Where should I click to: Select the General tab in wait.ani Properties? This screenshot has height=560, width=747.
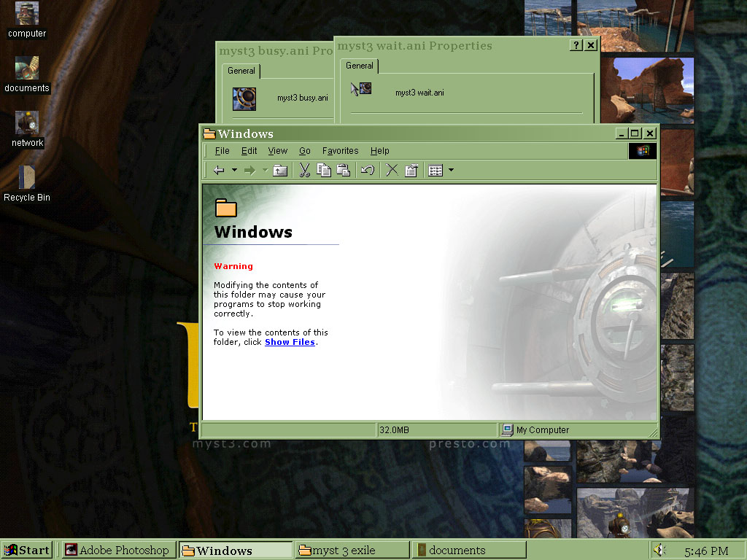[360, 66]
